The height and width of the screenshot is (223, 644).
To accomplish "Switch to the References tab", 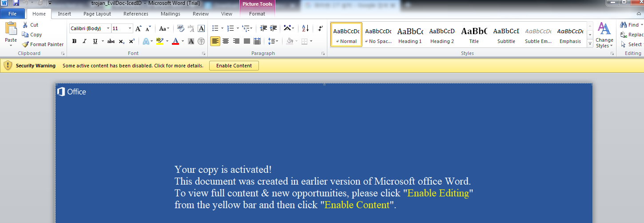I will 136,14.
